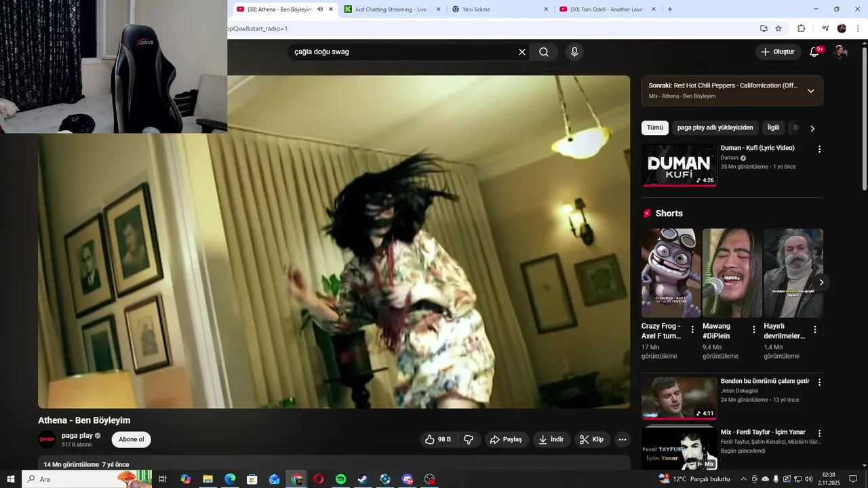Open Chrome extensions puzzle icon
This screenshot has height=488, width=868.
click(x=801, y=28)
